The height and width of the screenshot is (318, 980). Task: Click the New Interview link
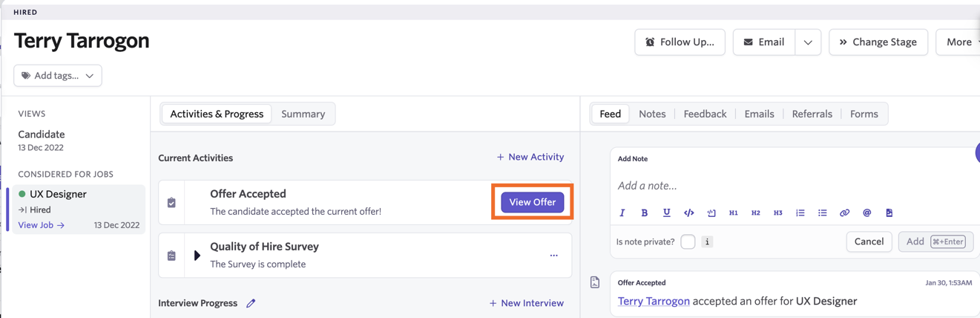527,303
